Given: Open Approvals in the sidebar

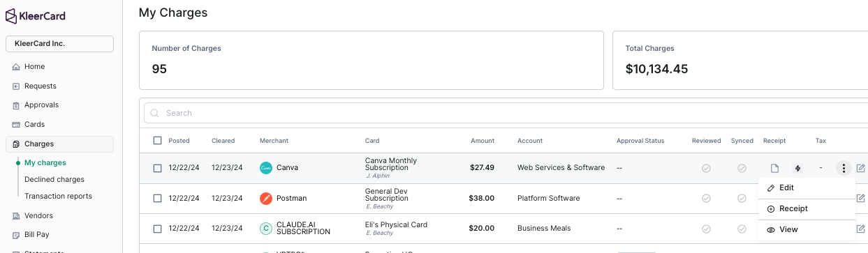Looking at the screenshot, I should click(x=41, y=105).
